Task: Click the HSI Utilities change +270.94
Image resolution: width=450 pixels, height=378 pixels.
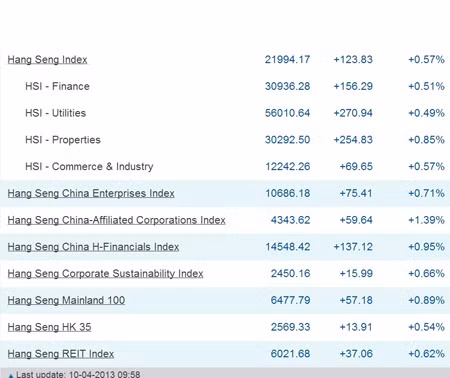Action: [353, 113]
